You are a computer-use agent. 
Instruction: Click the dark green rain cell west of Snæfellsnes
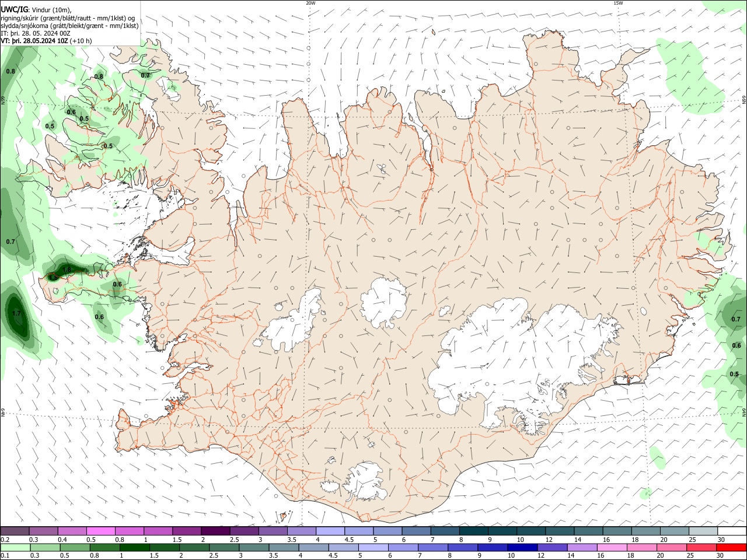[16, 318]
